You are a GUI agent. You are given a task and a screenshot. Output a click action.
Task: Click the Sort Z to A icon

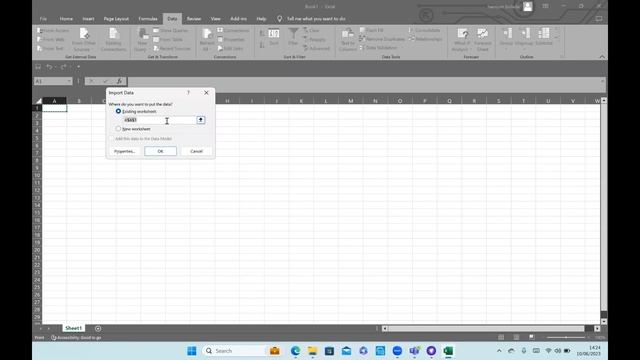(262, 45)
